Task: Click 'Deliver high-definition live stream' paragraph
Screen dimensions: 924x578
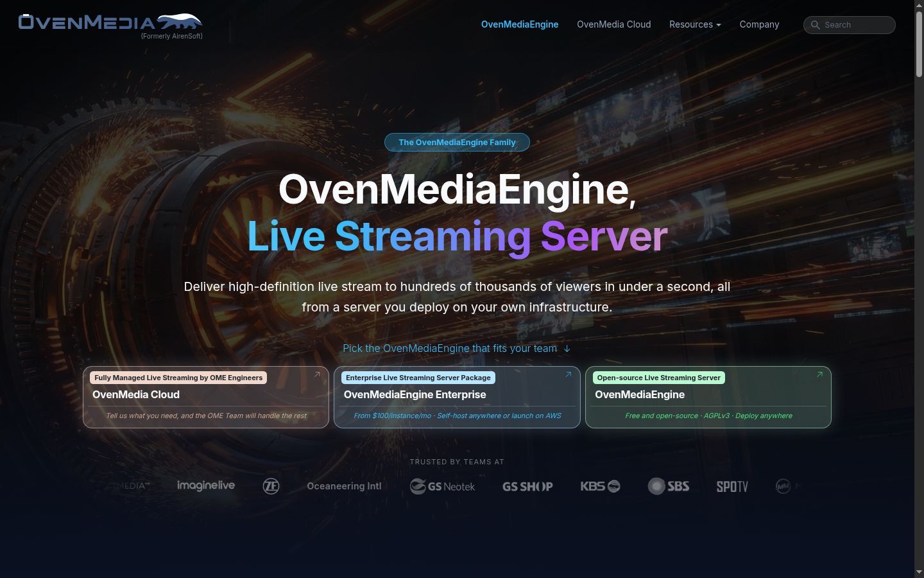Action: click(457, 297)
